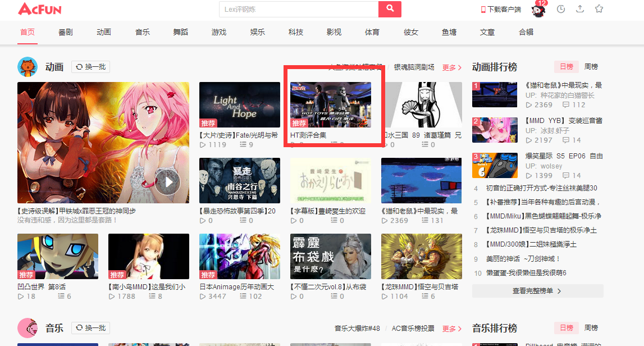
Task: Open the 彼女 navigation tab
Action: (x=411, y=32)
